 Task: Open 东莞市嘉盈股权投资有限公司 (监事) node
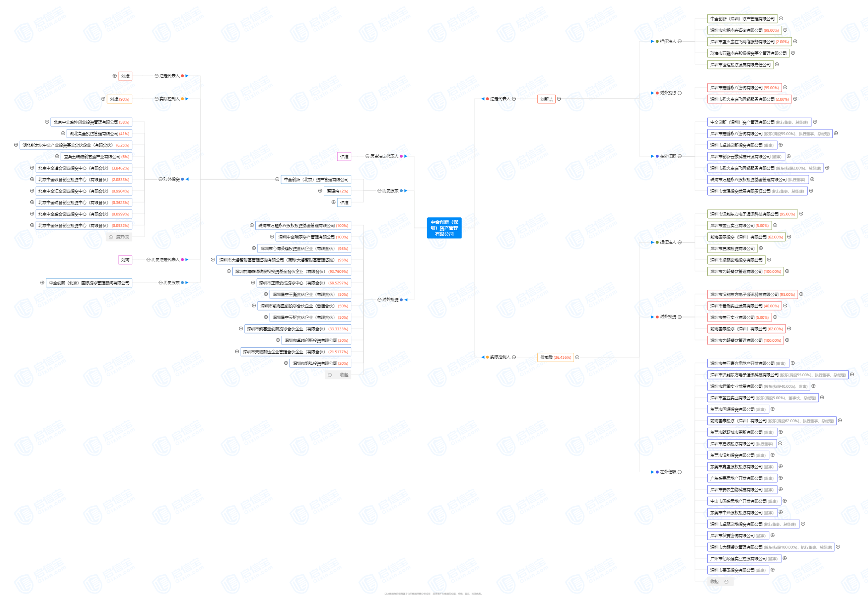click(742, 466)
